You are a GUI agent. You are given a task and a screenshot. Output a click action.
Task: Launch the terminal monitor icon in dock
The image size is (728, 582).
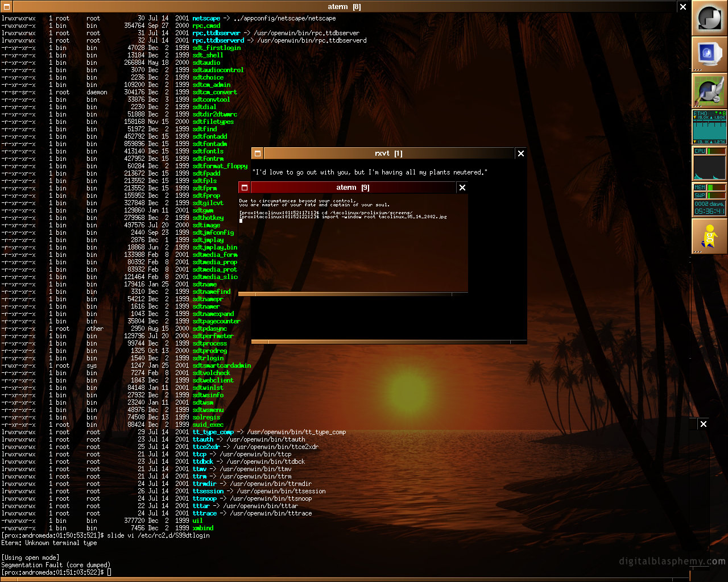coord(709,55)
